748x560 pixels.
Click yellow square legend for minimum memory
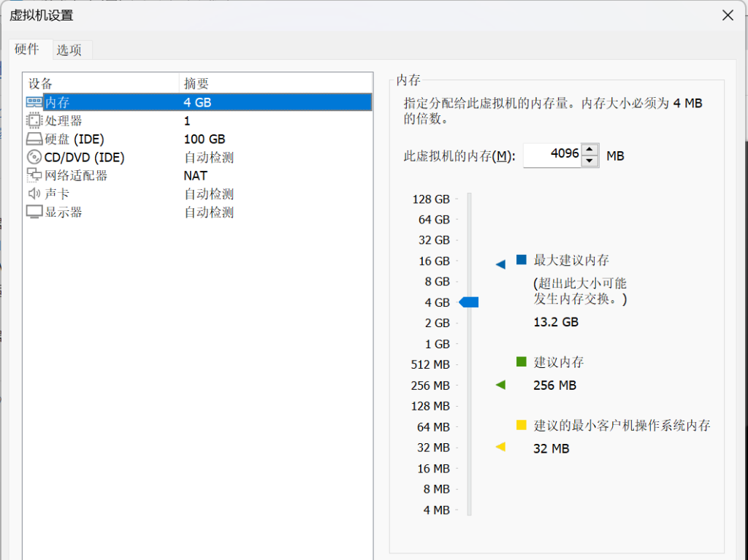tap(522, 425)
